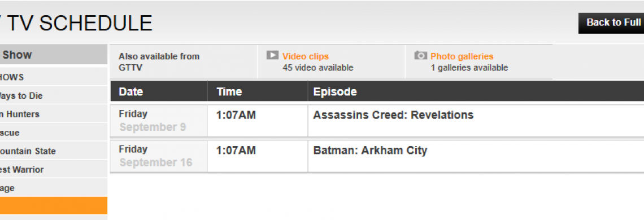Select the highlighted orange sidebar item
644x220 pixels.
tap(54, 206)
